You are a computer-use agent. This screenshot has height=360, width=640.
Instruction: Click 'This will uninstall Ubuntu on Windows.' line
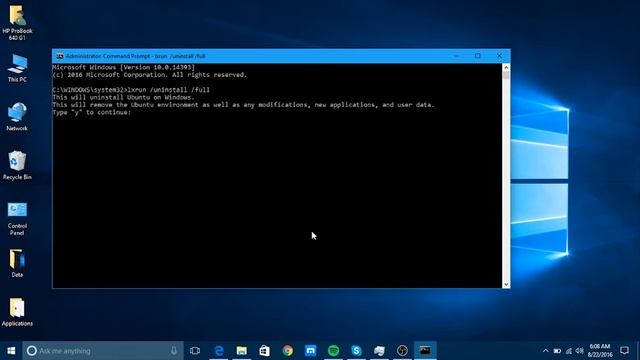point(124,97)
